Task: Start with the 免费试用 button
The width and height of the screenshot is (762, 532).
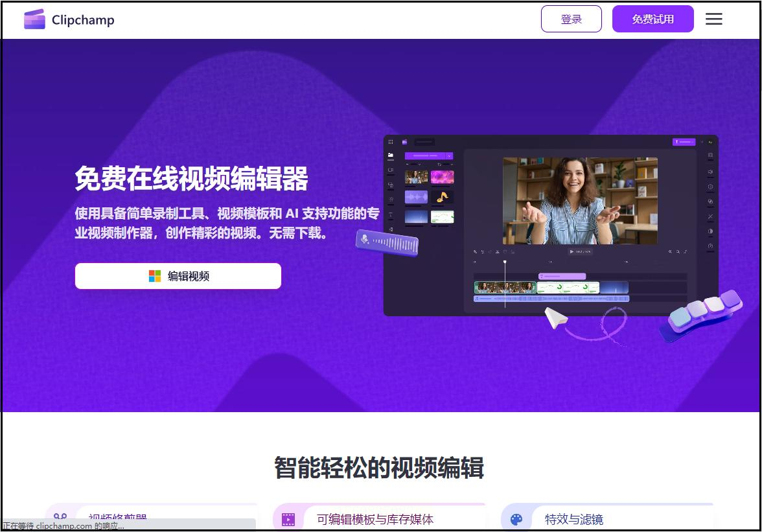Action: [x=652, y=19]
